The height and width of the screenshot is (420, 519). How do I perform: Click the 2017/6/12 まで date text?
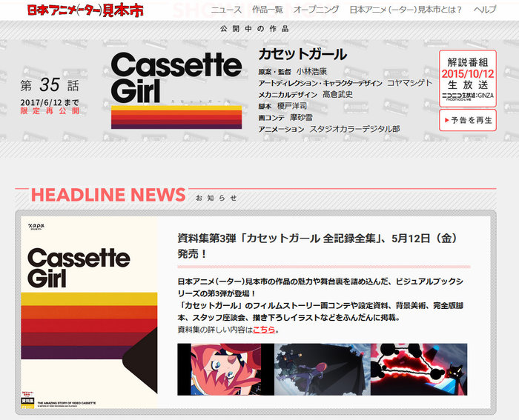coord(50,102)
